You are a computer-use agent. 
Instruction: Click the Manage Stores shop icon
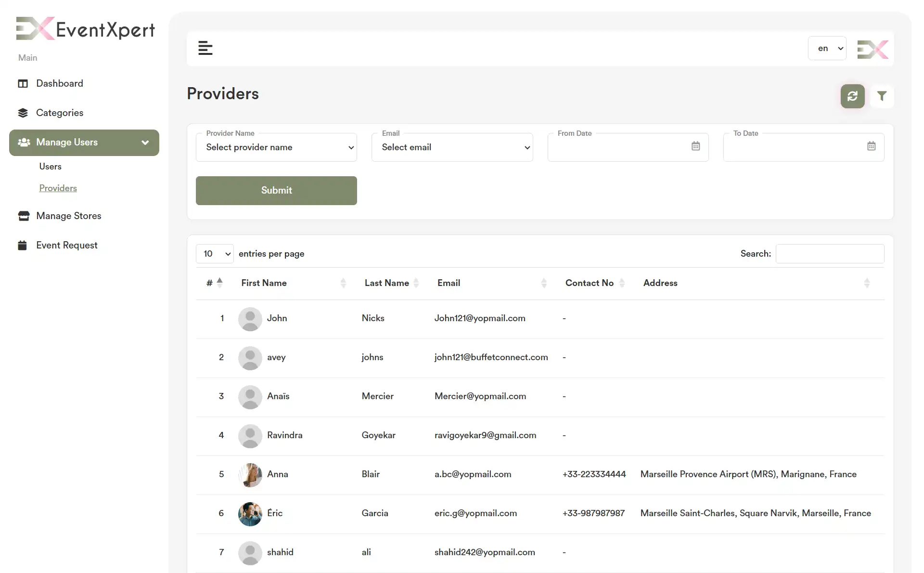(23, 216)
